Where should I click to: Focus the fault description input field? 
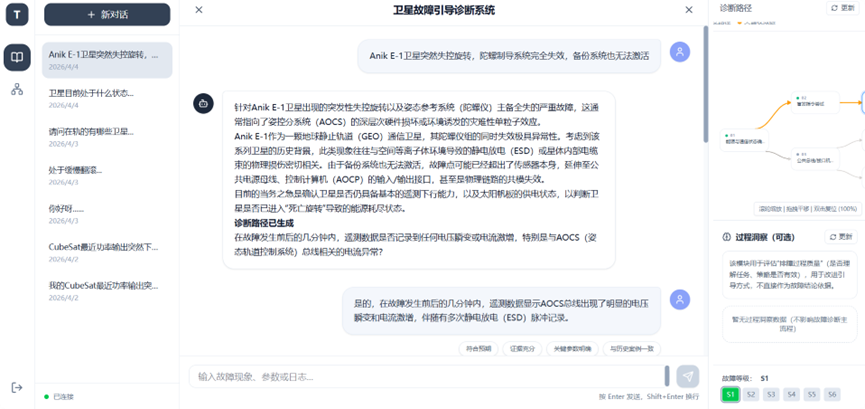click(x=428, y=376)
